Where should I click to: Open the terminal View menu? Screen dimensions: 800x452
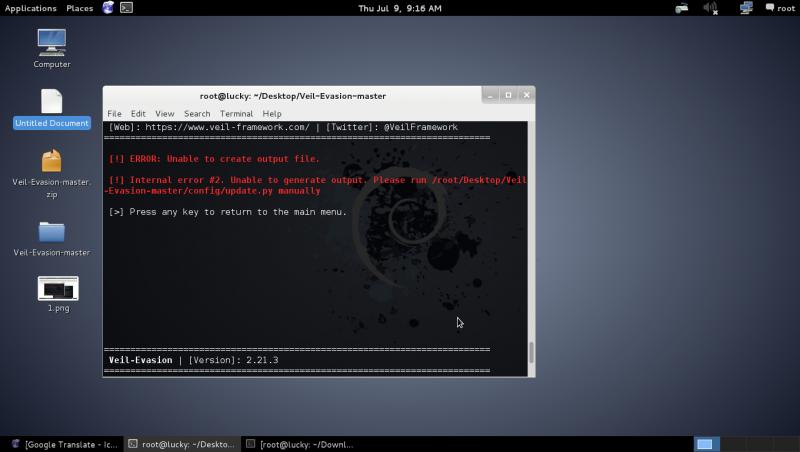tap(165, 114)
